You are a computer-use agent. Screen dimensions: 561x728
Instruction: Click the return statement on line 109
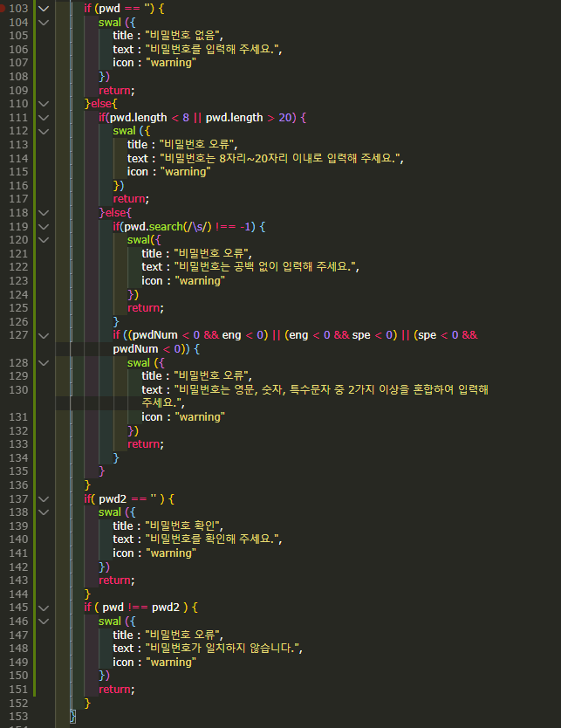(116, 90)
